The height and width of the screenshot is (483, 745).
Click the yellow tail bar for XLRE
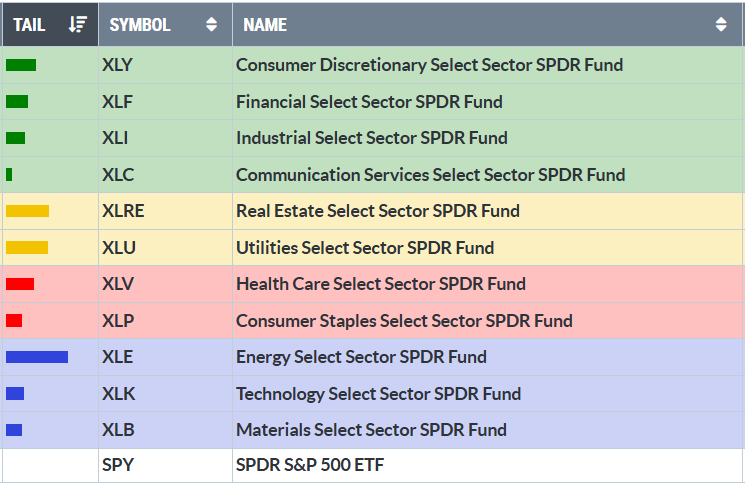(x=27, y=211)
